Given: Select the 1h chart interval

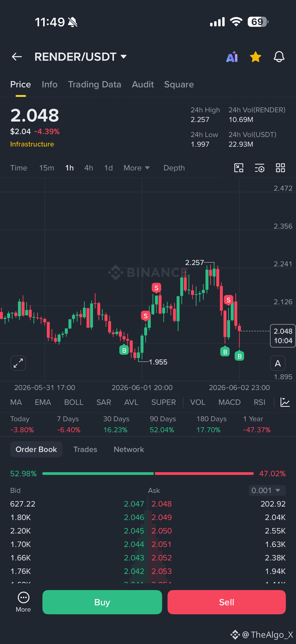Looking at the screenshot, I should 69,168.
